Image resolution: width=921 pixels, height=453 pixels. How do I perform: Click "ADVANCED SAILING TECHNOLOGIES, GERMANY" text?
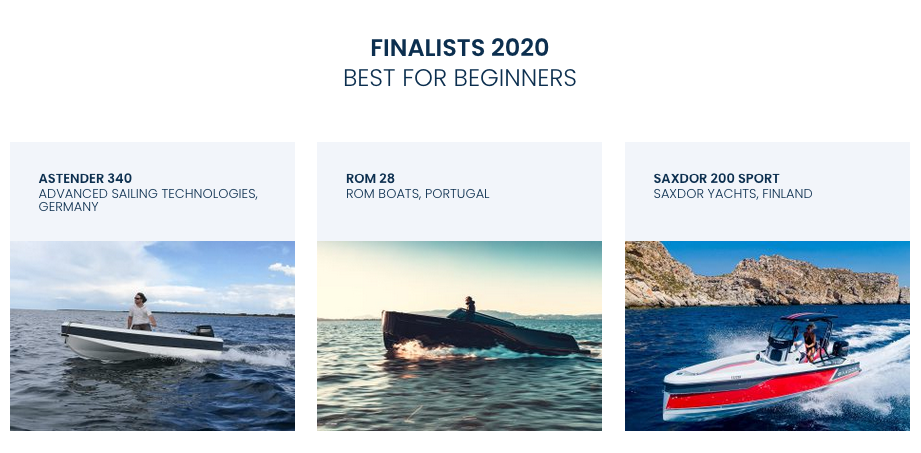pos(148,200)
